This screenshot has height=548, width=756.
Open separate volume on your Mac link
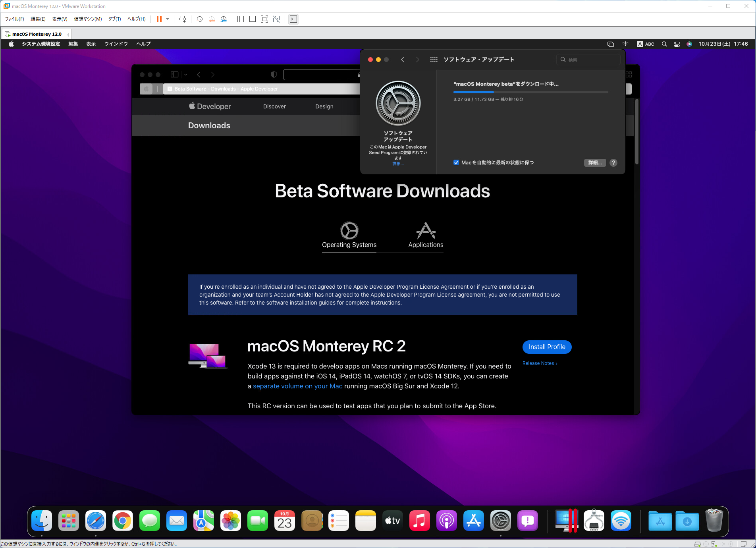(x=297, y=386)
